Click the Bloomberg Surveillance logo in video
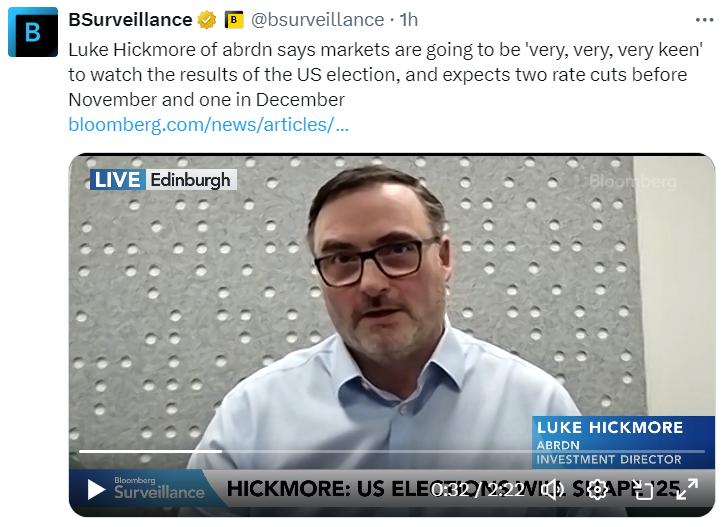This screenshot has height=527, width=723. coord(159,488)
